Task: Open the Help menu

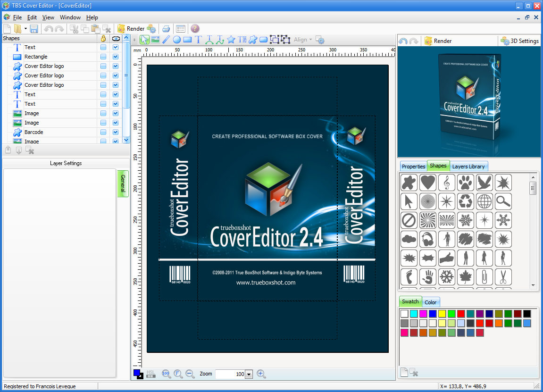Action: coord(92,17)
